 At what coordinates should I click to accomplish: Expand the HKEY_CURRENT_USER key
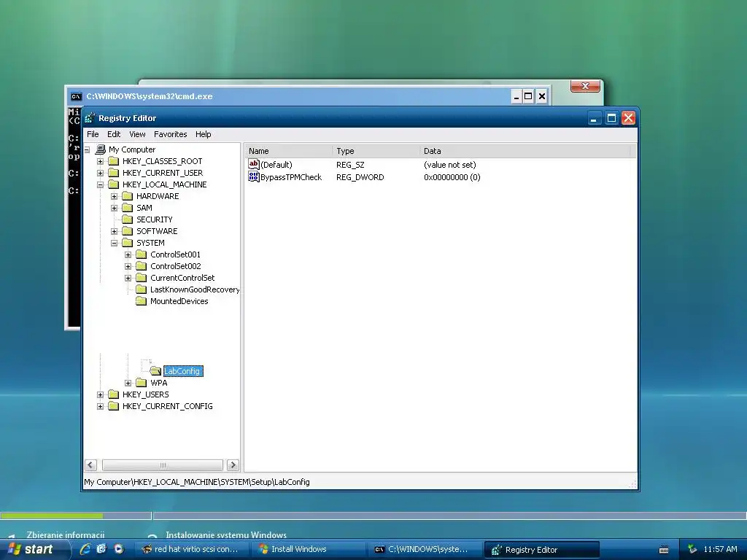pos(100,173)
